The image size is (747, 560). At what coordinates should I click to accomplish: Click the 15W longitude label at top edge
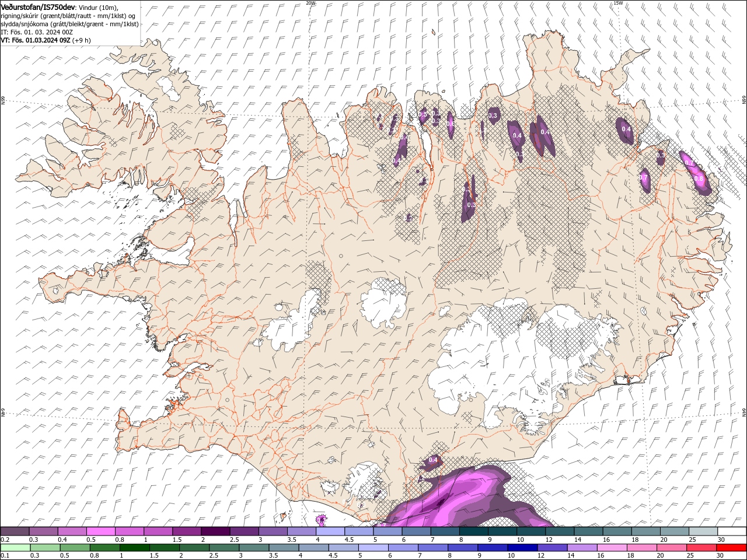pos(617,3)
